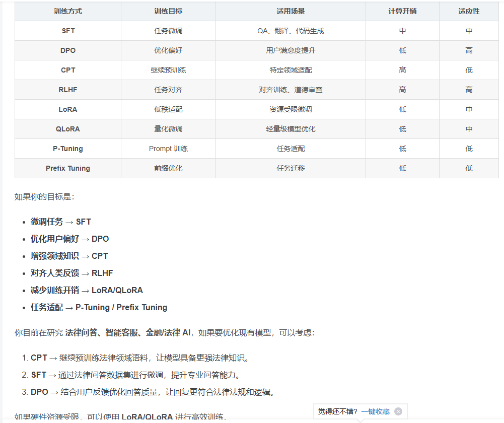The height and width of the screenshot is (423, 504).
Task: Click the bold 法律问答、智能客服、金融/法律 AI text
Action: [128, 332]
